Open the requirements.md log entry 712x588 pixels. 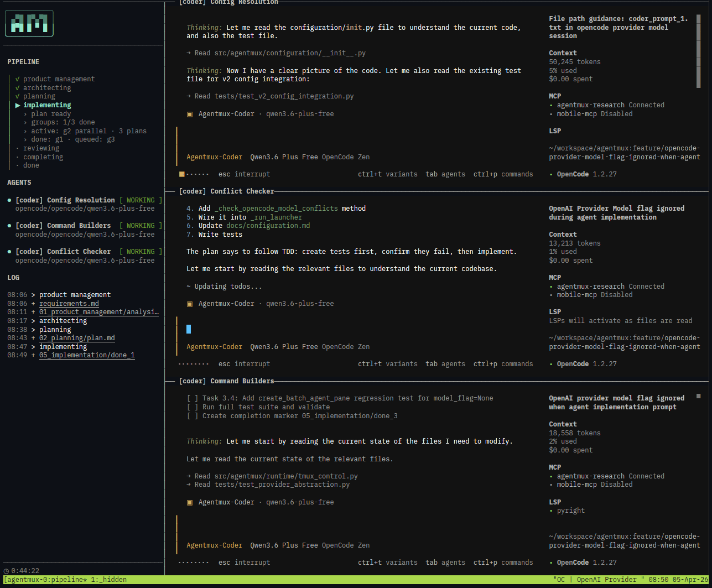tap(69, 303)
